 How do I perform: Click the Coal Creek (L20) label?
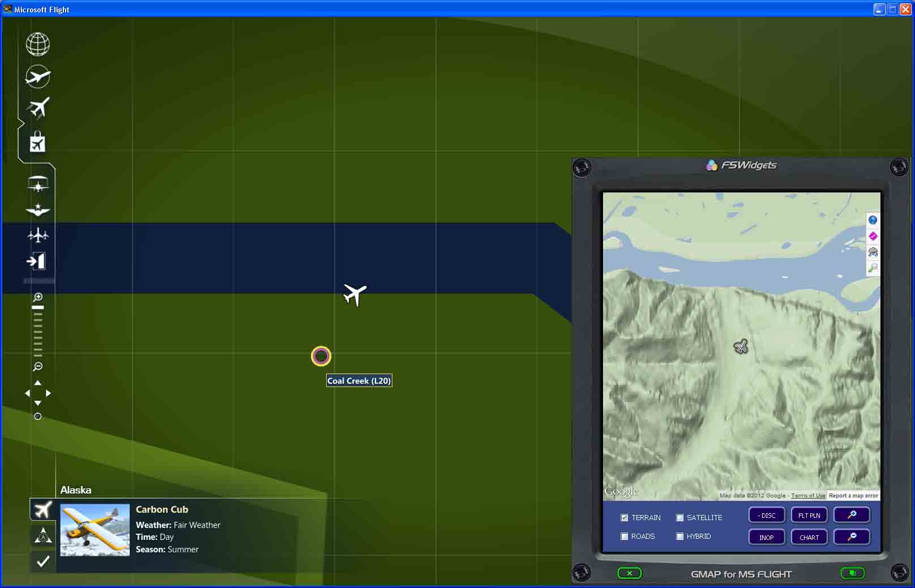click(359, 381)
